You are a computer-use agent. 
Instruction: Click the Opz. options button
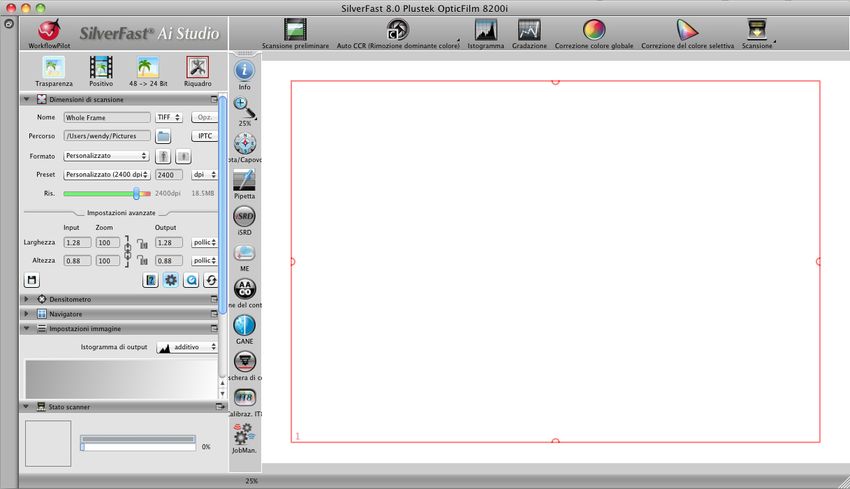[204, 117]
